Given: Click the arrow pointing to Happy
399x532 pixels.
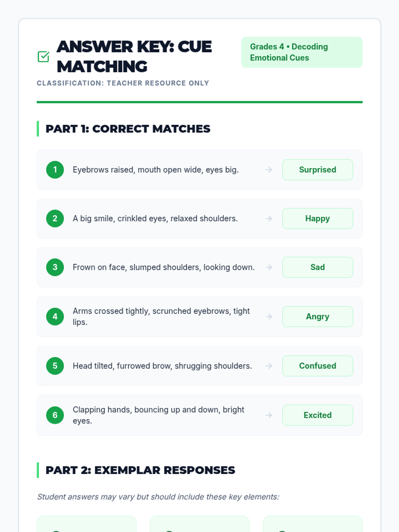Looking at the screenshot, I should (x=269, y=218).
